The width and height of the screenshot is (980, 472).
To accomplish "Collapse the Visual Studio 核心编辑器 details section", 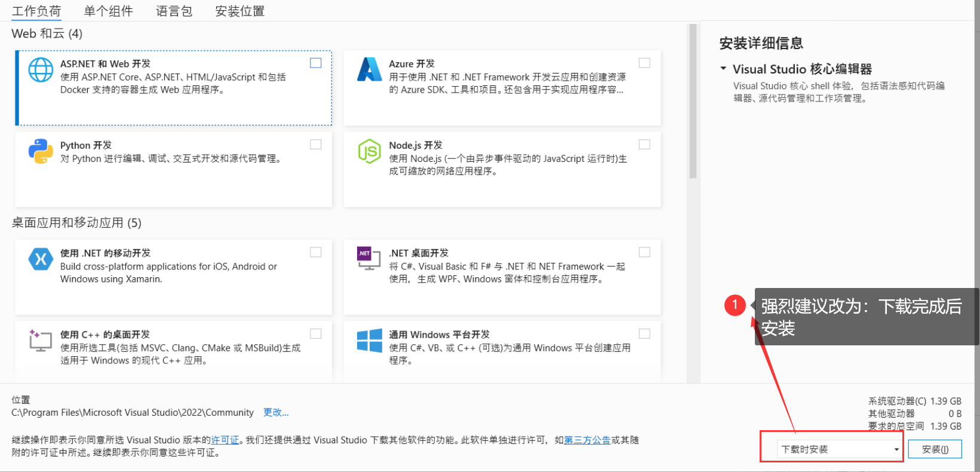I will pyautogui.click(x=723, y=69).
